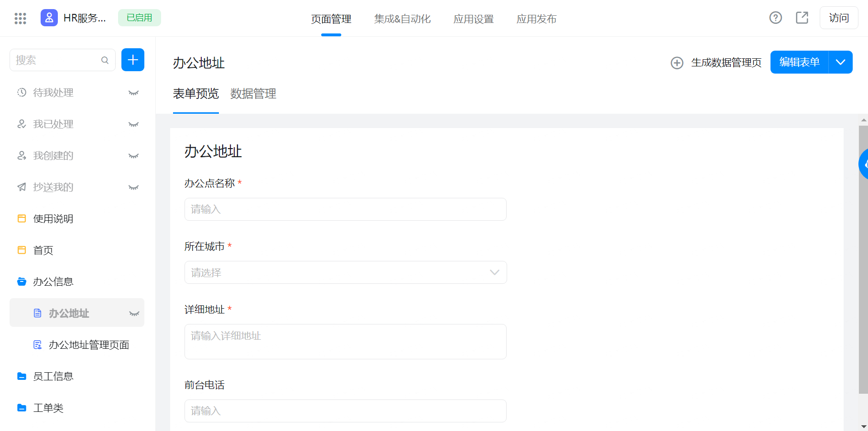
Task: Click the vertical scrollbar of the form
Action: pos(863,258)
